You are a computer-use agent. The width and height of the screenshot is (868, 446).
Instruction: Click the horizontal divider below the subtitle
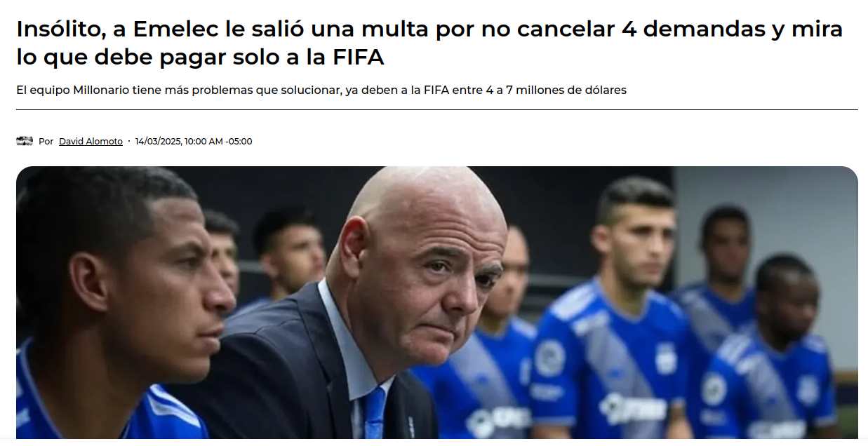click(x=437, y=110)
